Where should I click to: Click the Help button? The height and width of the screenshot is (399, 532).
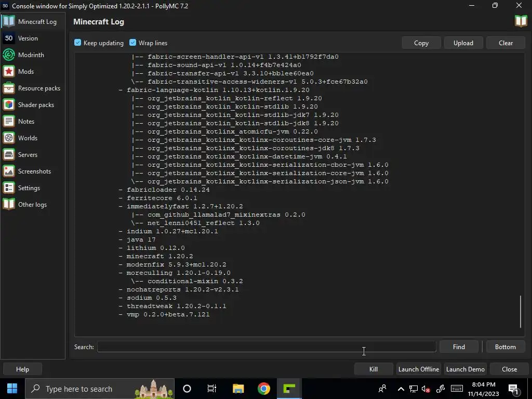22,369
